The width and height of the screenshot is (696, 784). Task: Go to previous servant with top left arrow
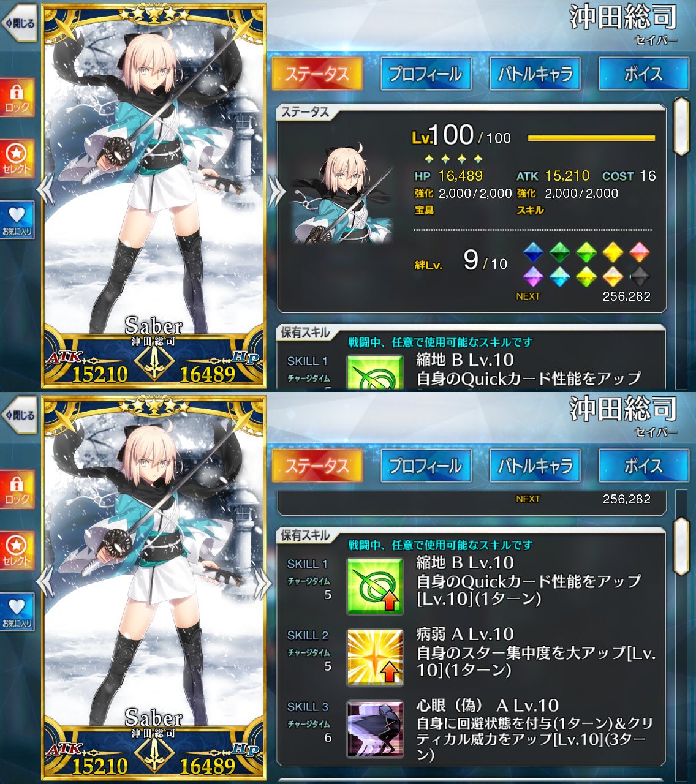tap(45, 190)
